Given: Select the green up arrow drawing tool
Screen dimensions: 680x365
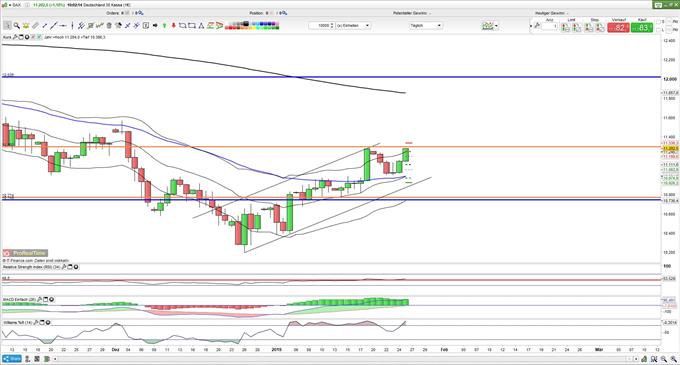Looking at the screenshot, I should (x=164, y=26).
